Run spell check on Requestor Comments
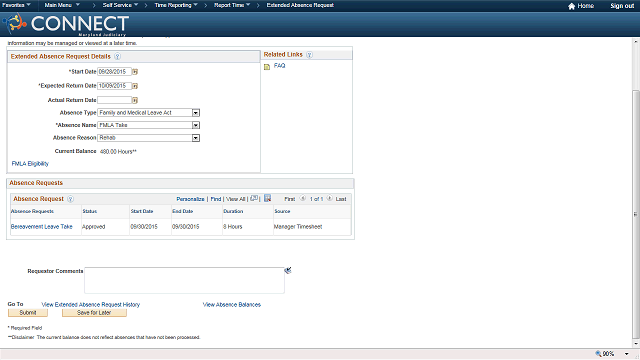The image size is (640, 360). pos(288,271)
